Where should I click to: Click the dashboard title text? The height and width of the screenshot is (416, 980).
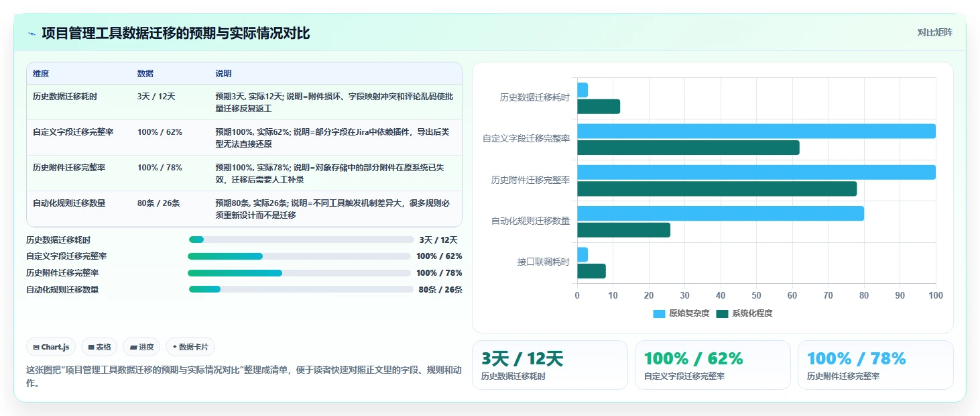pyautogui.click(x=176, y=33)
